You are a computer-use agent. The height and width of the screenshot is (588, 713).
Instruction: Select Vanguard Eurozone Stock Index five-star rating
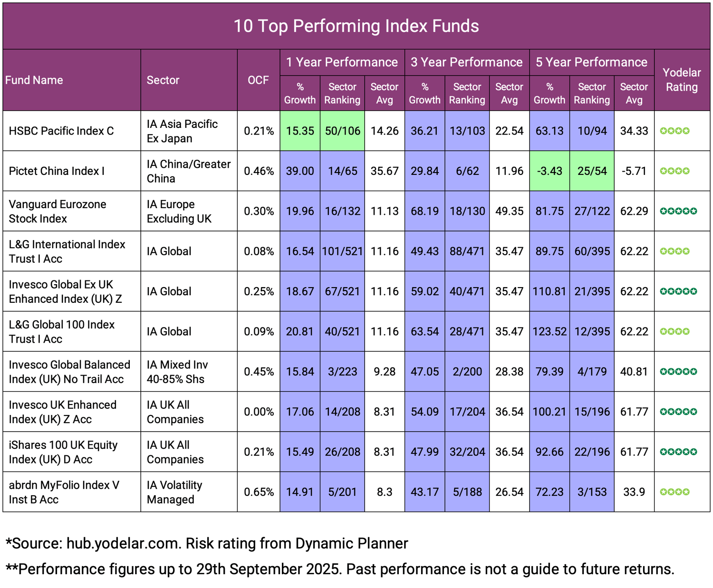(x=678, y=211)
